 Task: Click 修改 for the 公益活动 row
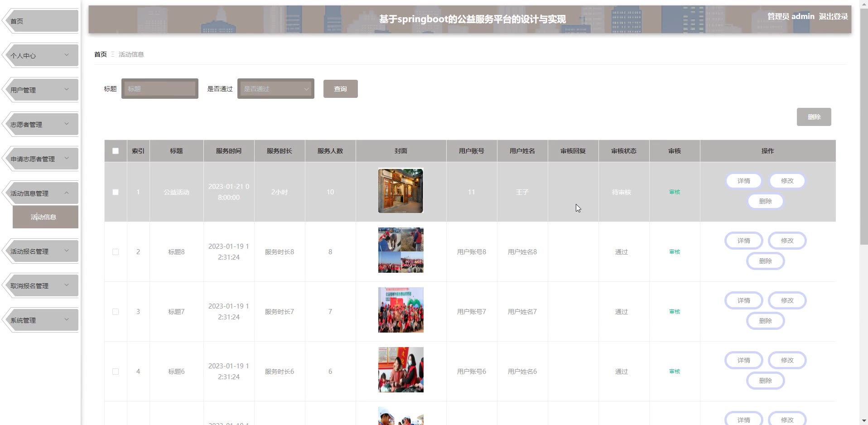(x=787, y=181)
